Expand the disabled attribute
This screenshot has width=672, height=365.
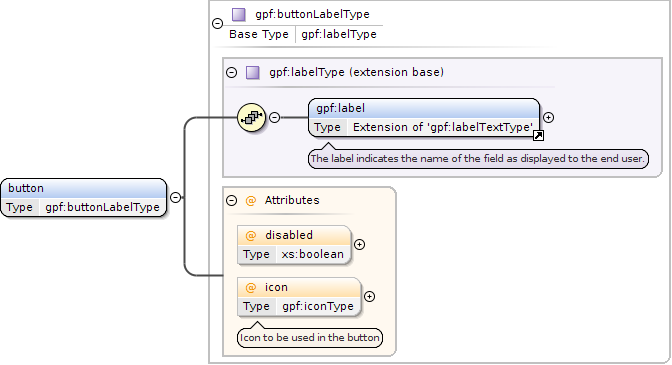click(x=360, y=244)
